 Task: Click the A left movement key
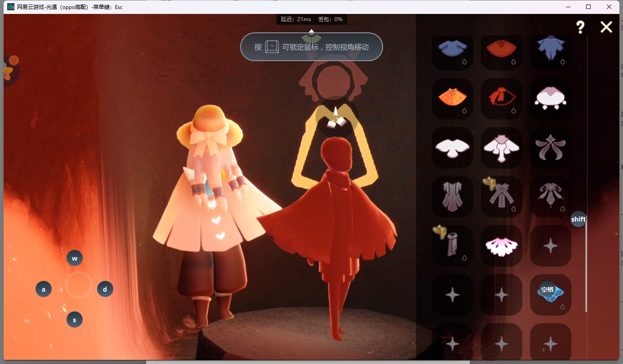coord(44,289)
